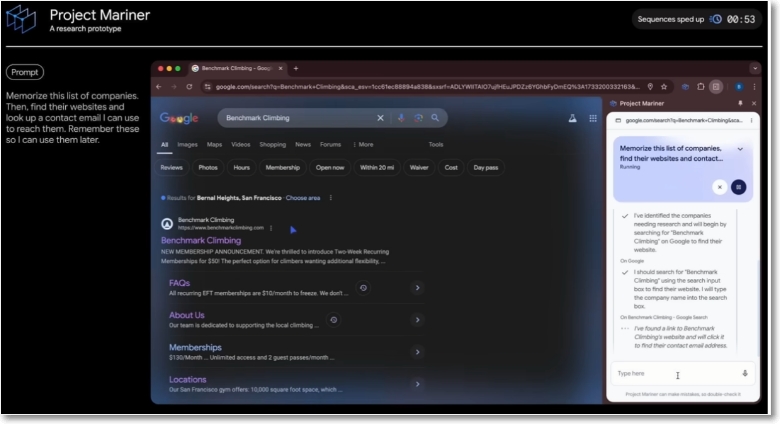Open the tab search dropdown arrow
The image size is (780, 424).
tap(755, 68)
